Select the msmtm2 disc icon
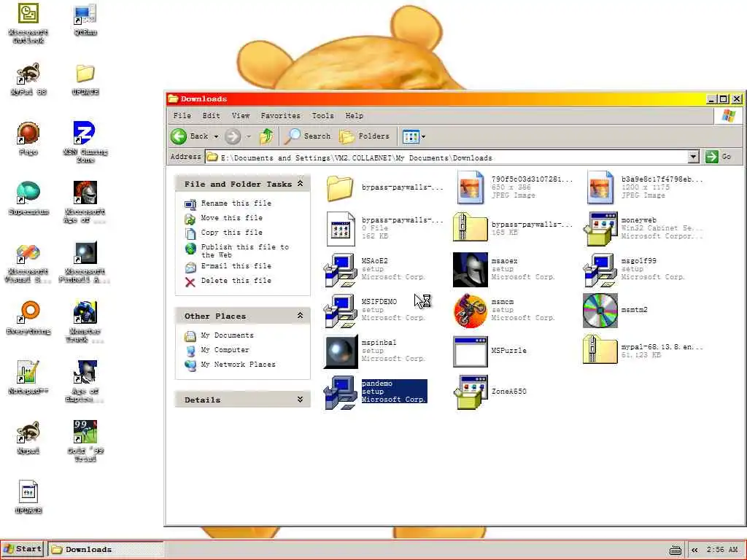747x560 pixels. (600, 311)
